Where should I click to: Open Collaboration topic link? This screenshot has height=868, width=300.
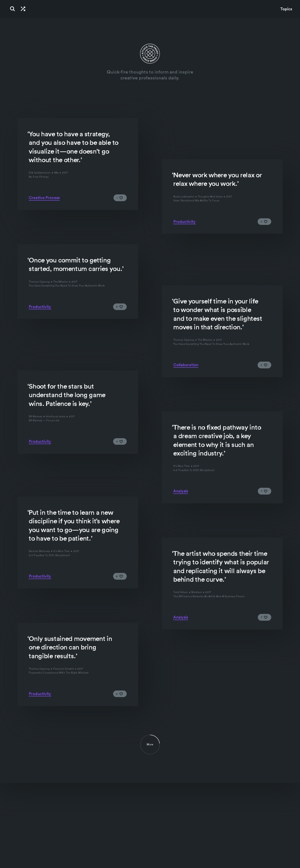coord(186,365)
